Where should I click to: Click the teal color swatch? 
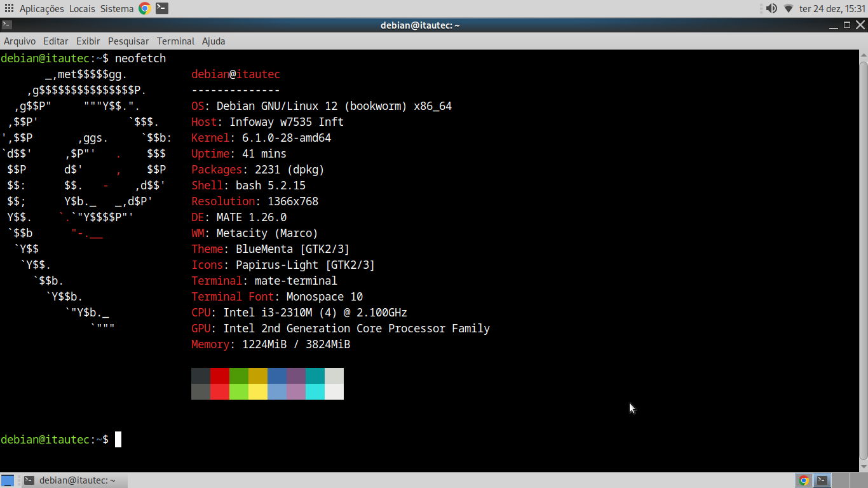tap(315, 376)
